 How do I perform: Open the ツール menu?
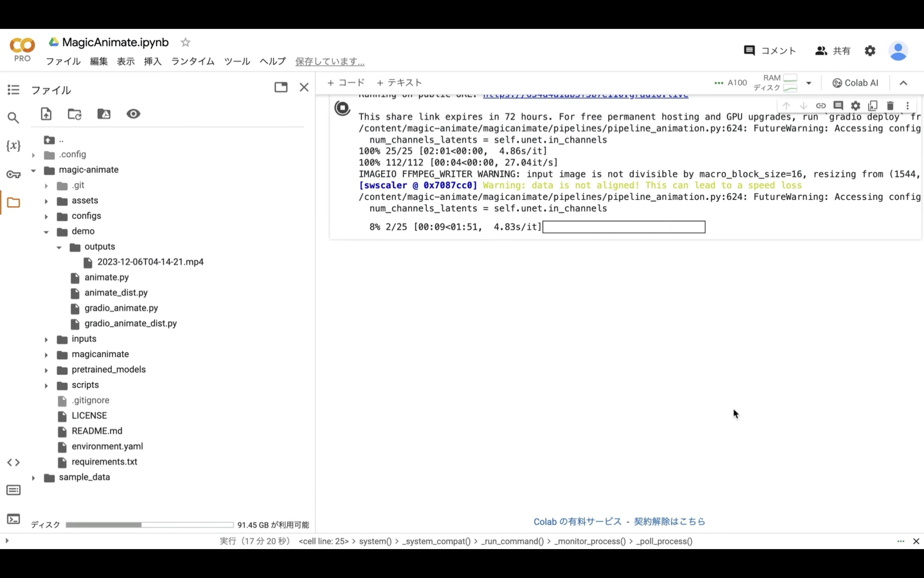pos(237,61)
